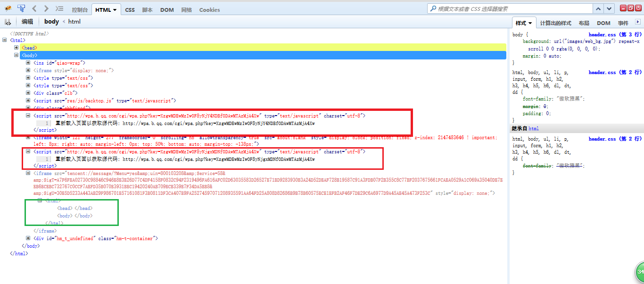Image resolution: width=644 pixels, height=284 pixels.
Task: Show the command line popup icon
Action: click(x=59, y=8)
